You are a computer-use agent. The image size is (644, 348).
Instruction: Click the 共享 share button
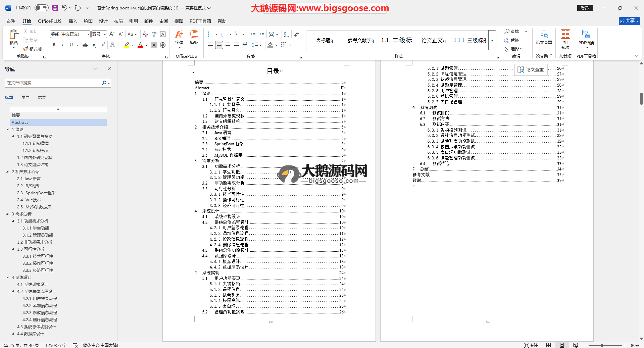click(x=629, y=21)
